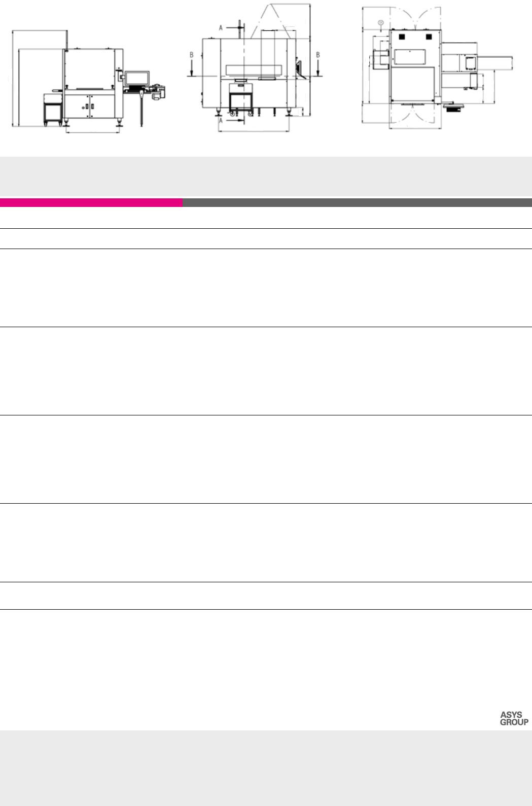The image size is (532, 806).
Task: Click the left black square in top view
Action: (401, 37)
